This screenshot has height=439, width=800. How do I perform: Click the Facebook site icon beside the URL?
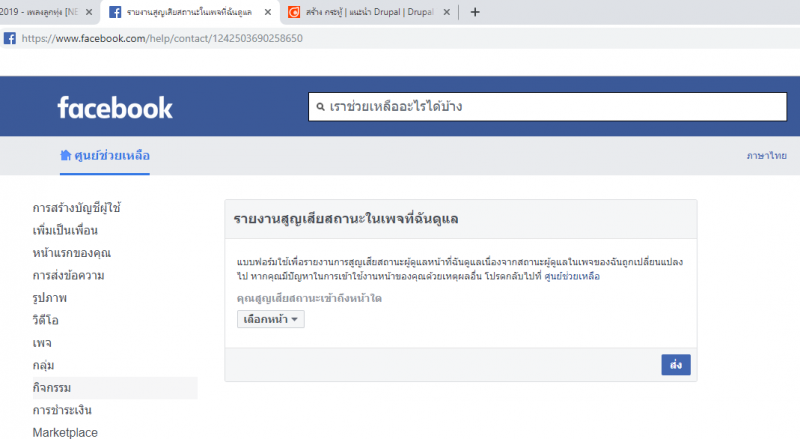pos(10,38)
